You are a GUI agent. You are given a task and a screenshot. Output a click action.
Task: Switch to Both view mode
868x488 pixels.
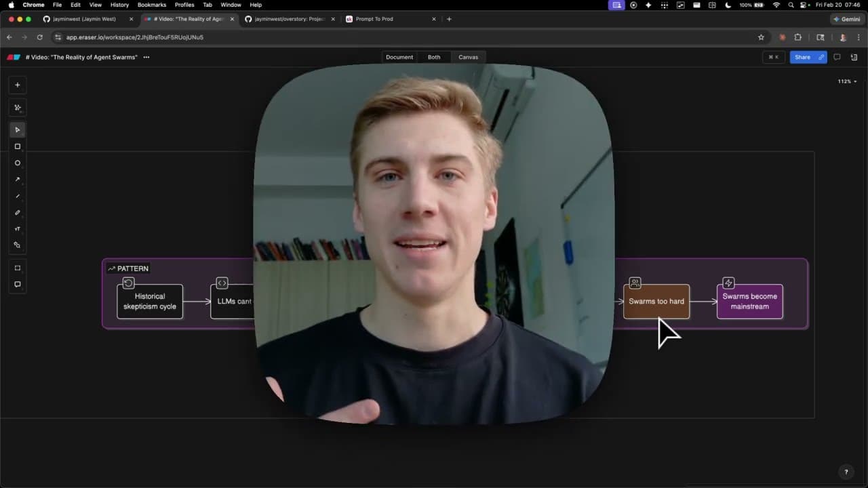434,58
